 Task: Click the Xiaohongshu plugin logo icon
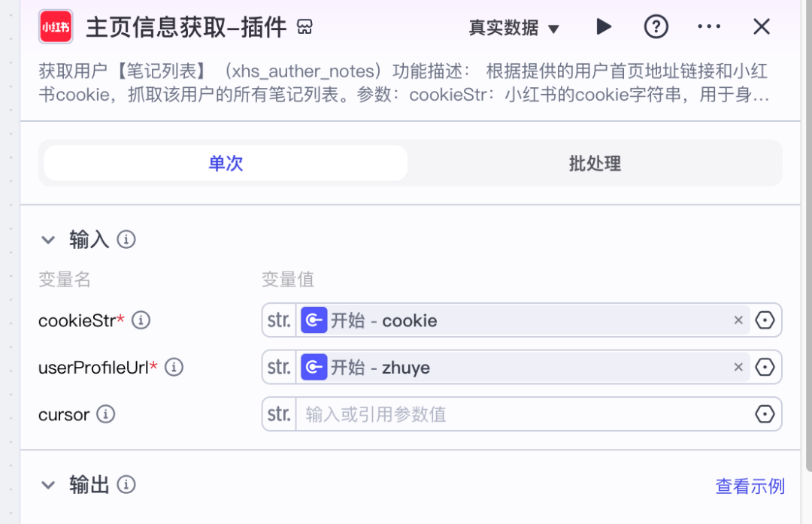(x=56, y=27)
